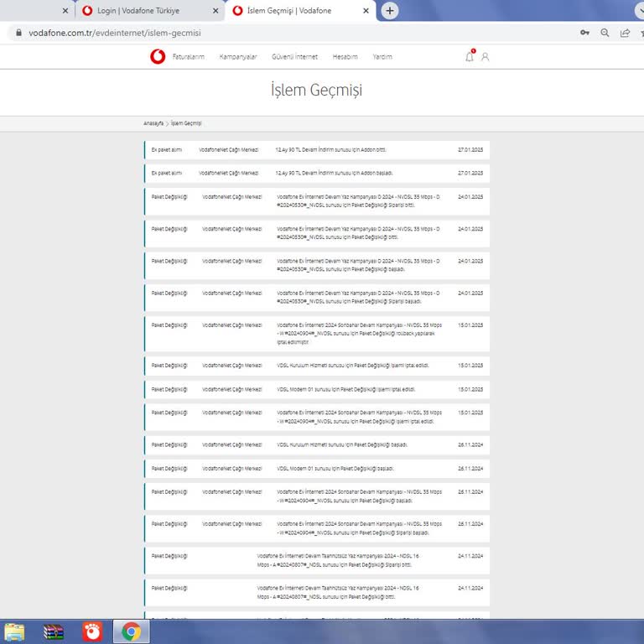Image resolution: width=644 pixels, height=644 pixels.
Task: Open the user account profile icon
Action: pos(485,57)
